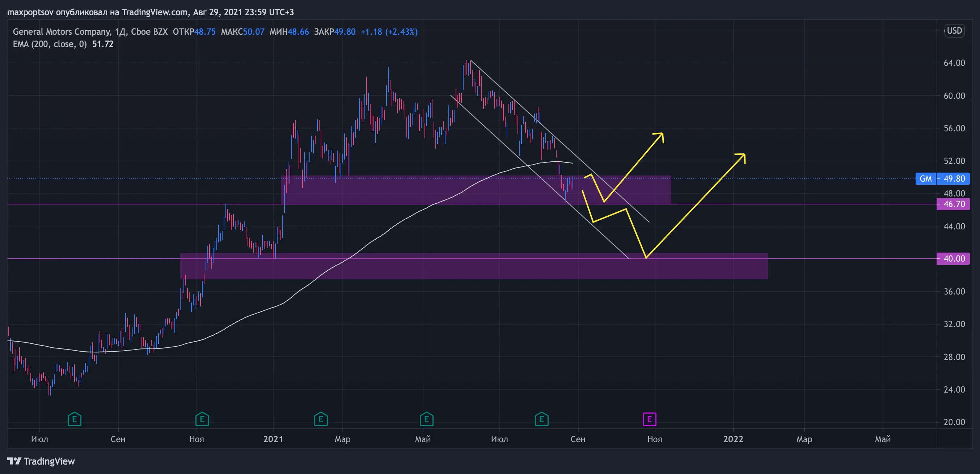
Task: Click the +1.18 (+2.43%) change value
Action: 389,31
